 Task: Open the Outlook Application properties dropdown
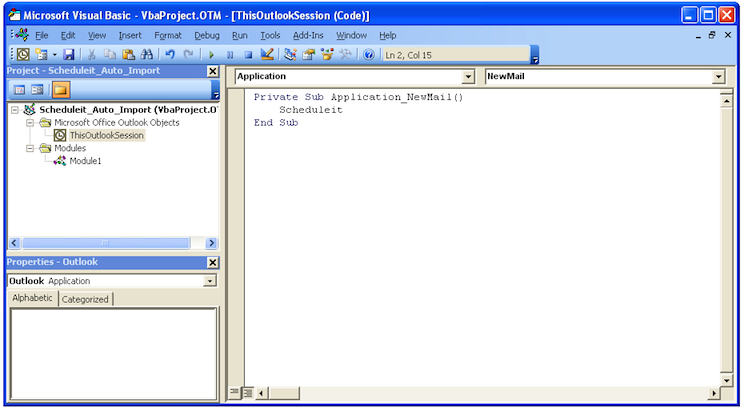tap(210, 281)
